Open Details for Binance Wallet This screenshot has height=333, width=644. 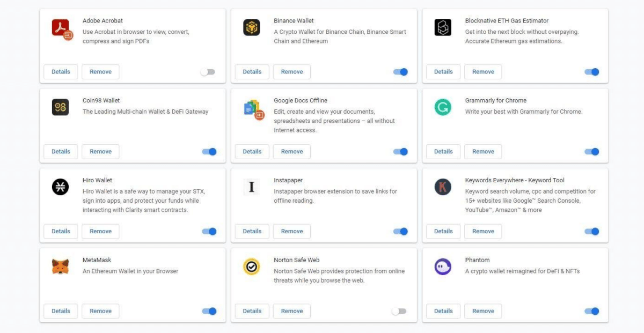pos(252,72)
